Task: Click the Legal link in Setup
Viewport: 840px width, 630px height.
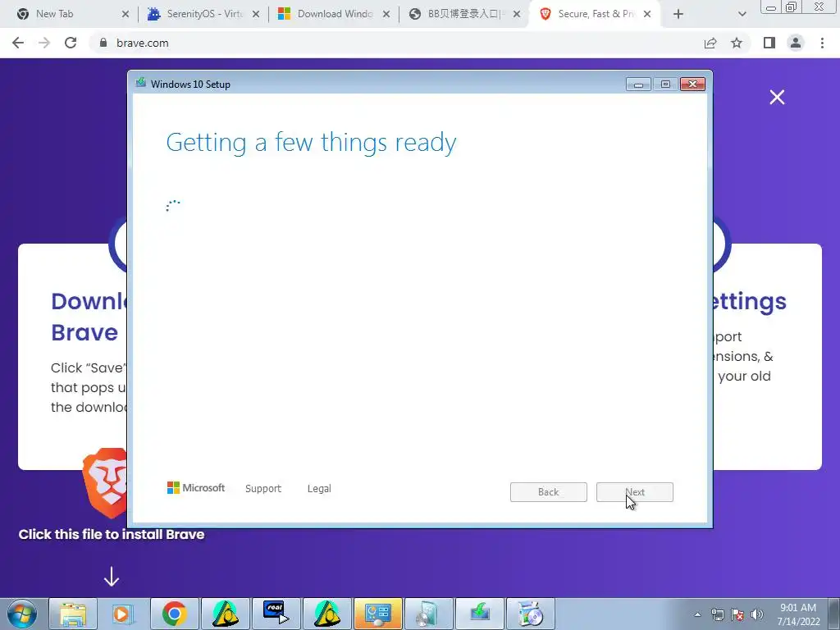Action: [319, 489]
